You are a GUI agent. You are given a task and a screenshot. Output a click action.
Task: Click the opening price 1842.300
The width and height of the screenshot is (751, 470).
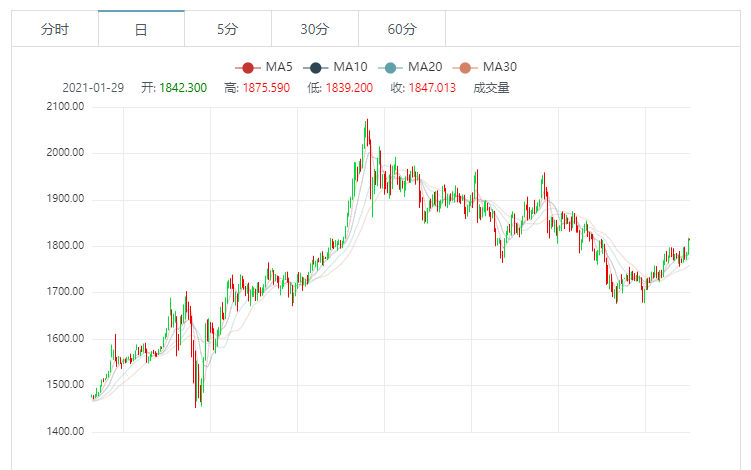[x=183, y=88]
